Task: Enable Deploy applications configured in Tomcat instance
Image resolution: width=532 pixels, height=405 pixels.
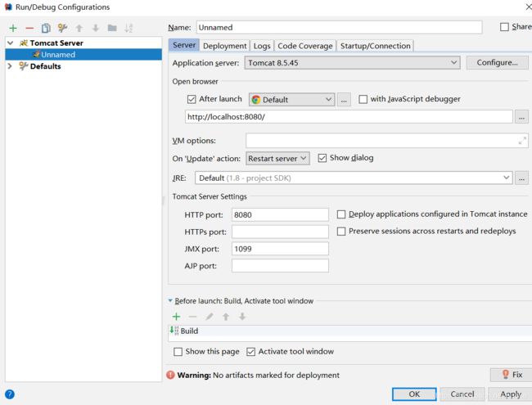Action: pos(341,214)
